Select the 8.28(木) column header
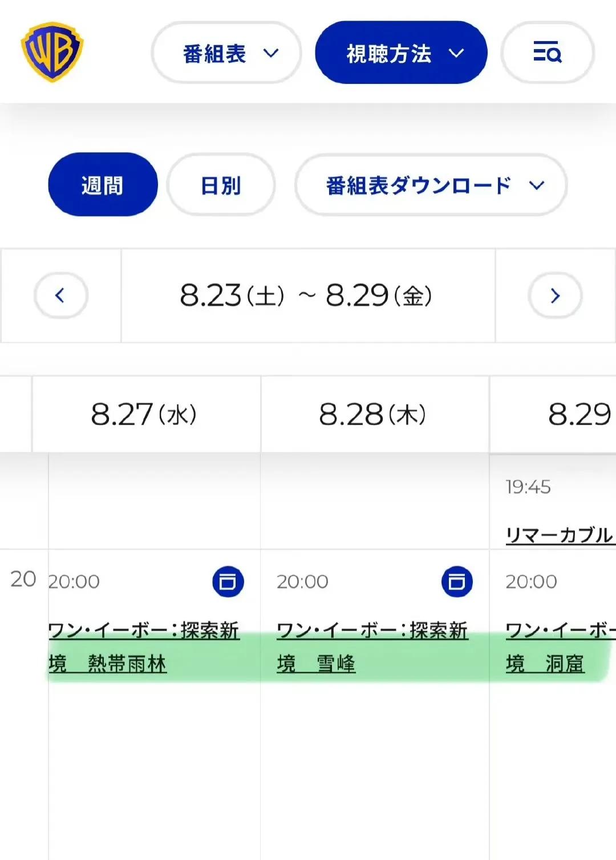This screenshot has height=860, width=616. click(375, 414)
